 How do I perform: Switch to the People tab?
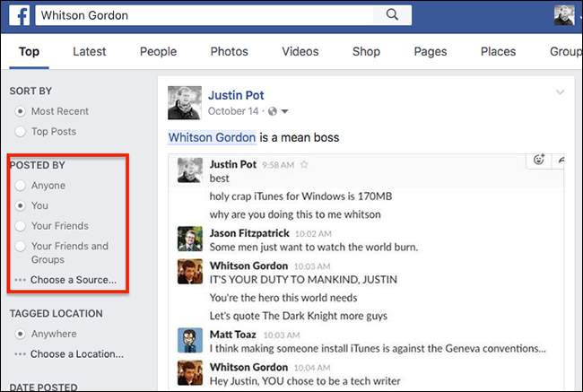(158, 51)
